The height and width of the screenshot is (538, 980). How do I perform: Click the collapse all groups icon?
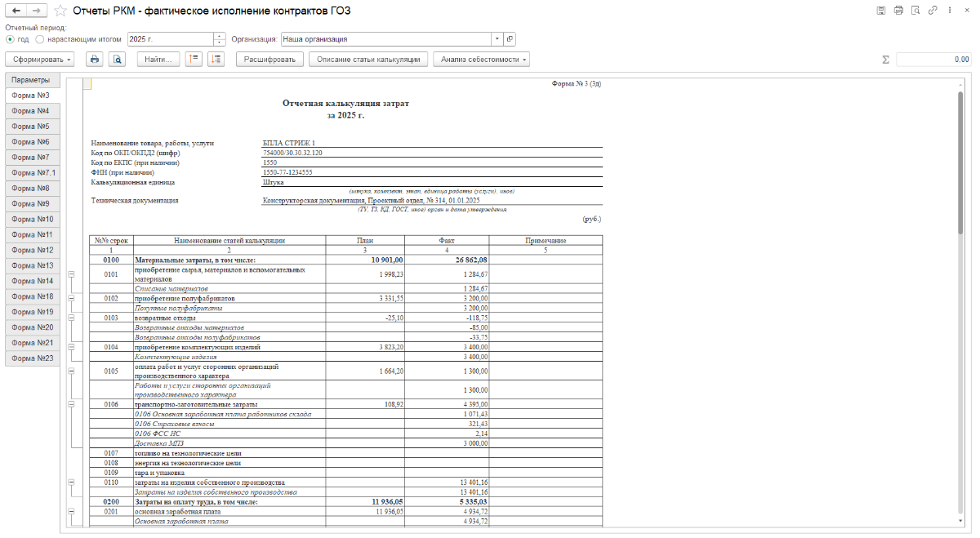point(194,60)
